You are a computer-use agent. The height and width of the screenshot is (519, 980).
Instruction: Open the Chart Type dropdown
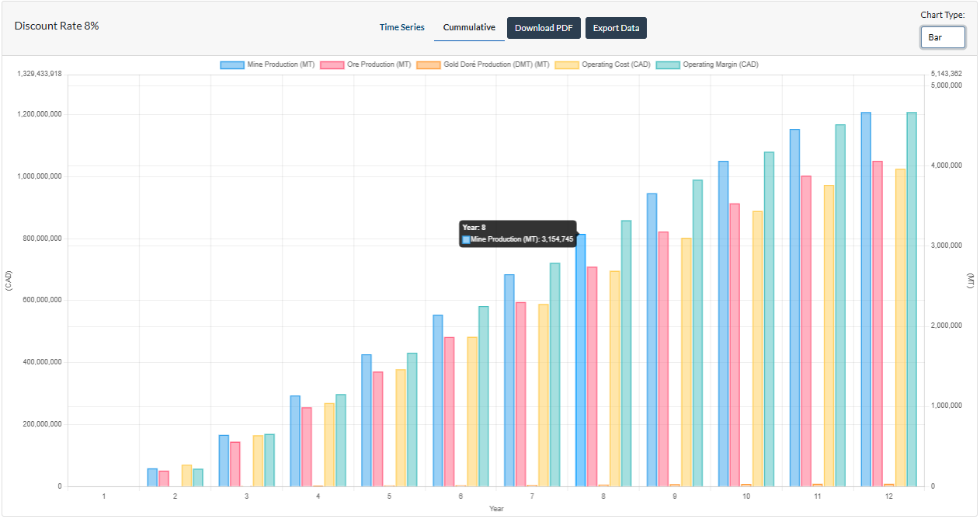coord(943,37)
